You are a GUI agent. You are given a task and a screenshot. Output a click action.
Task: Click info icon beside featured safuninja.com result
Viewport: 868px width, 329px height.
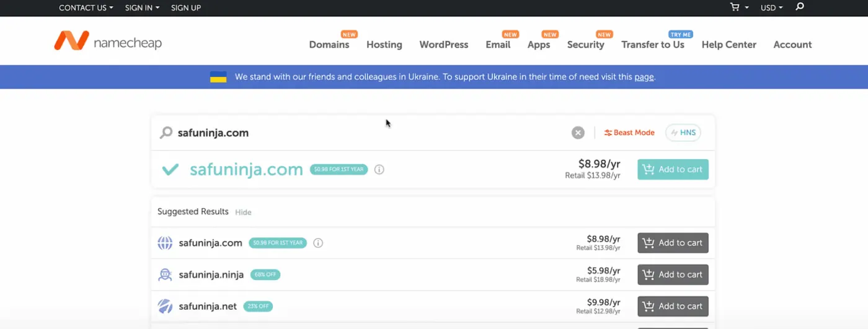[x=379, y=169]
